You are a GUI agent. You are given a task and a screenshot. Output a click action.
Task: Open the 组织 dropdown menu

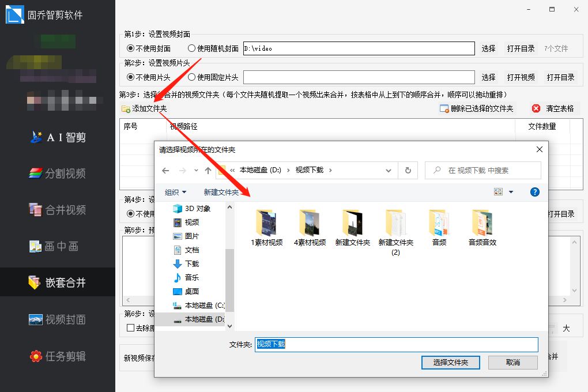[x=175, y=193]
